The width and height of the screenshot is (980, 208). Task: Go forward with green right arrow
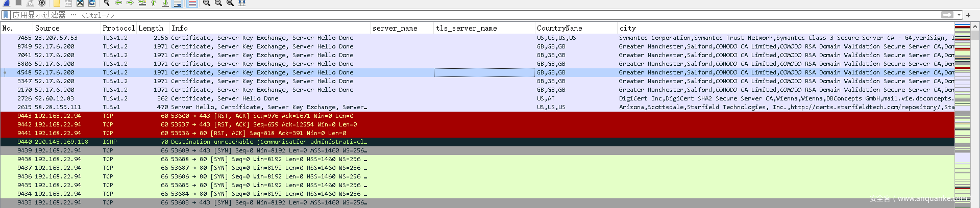pos(130,3)
